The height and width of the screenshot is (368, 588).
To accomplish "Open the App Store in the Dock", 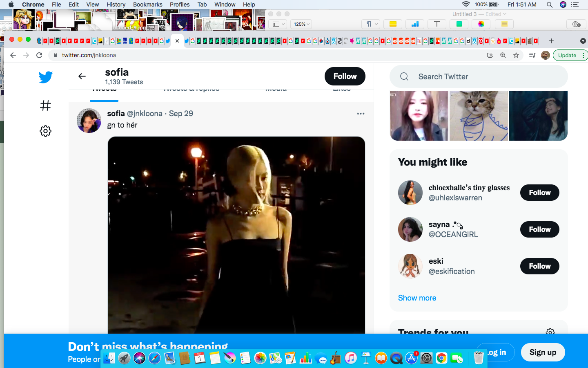I will pyautogui.click(x=411, y=358).
